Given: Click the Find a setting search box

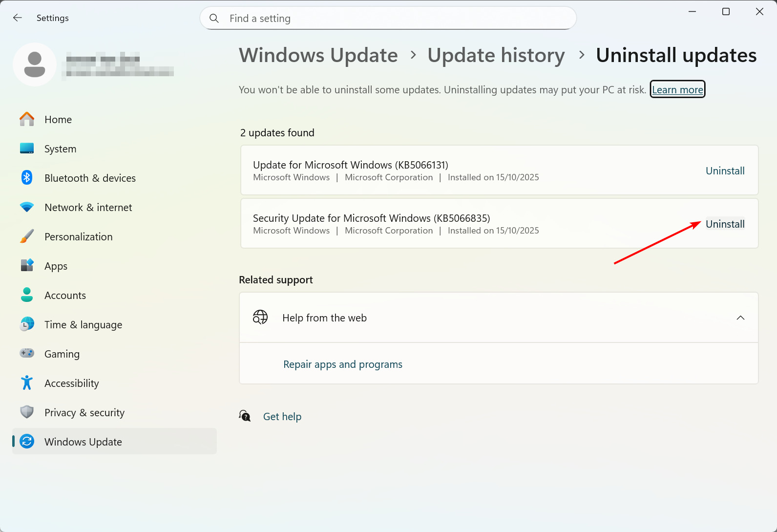Looking at the screenshot, I should click(388, 19).
